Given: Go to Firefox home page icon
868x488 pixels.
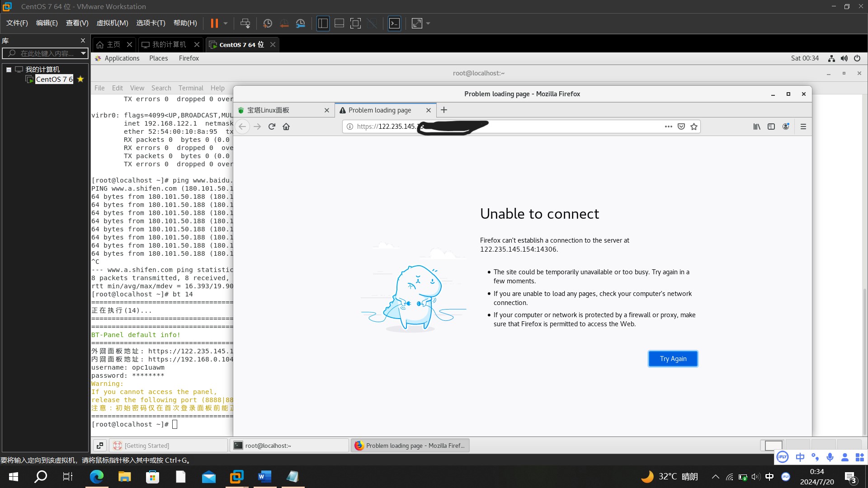Looking at the screenshot, I should click(x=286, y=127).
